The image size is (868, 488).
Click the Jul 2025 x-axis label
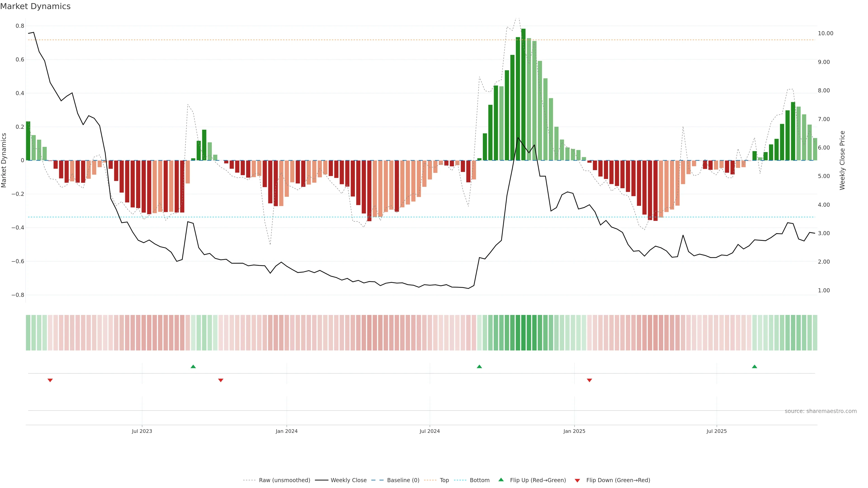click(716, 431)
